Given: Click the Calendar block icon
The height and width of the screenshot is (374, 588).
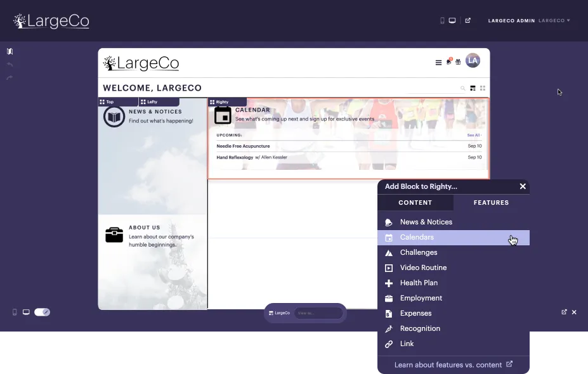Looking at the screenshot, I should [x=223, y=115].
